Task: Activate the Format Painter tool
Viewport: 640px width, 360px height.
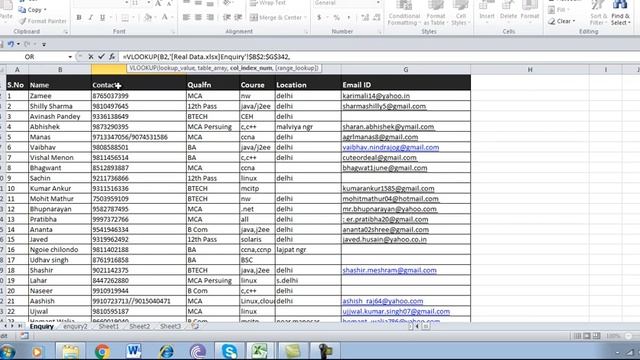Action: tap(42, 21)
